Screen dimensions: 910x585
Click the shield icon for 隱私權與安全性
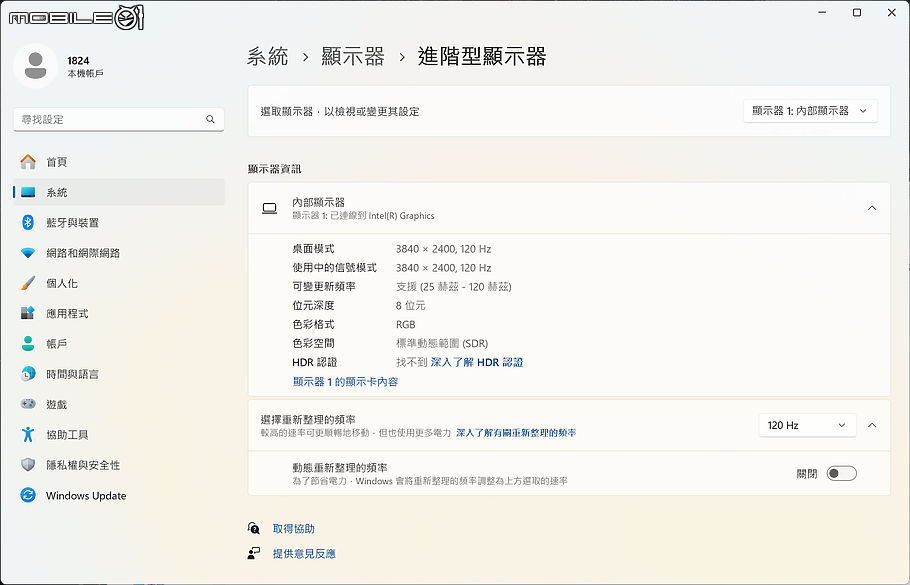coord(28,465)
